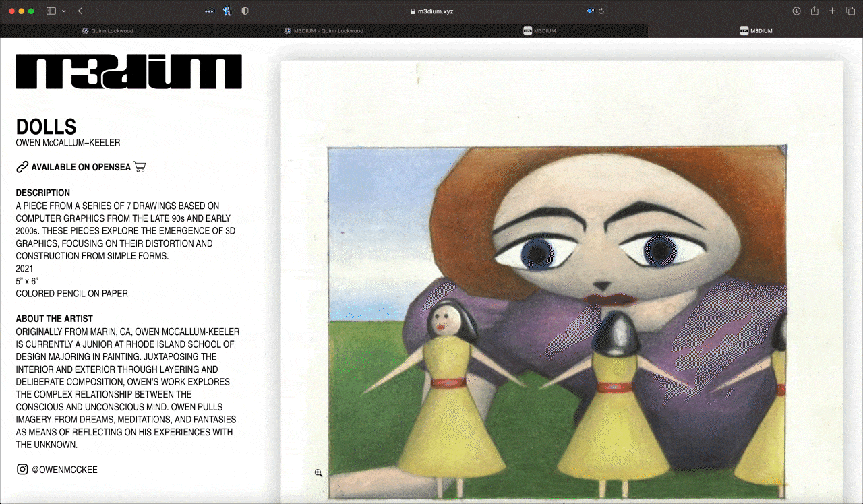Image resolution: width=863 pixels, height=504 pixels.
Task: Open the Share menu
Action: click(814, 11)
